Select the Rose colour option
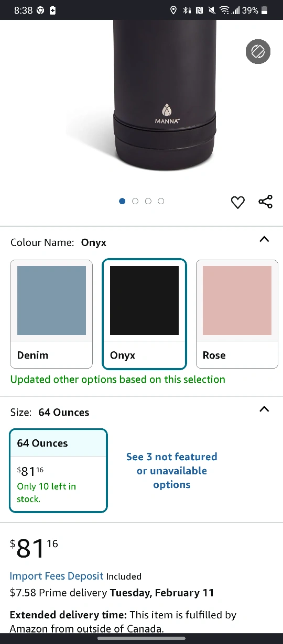The height and width of the screenshot is (644, 283). (x=237, y=314)
